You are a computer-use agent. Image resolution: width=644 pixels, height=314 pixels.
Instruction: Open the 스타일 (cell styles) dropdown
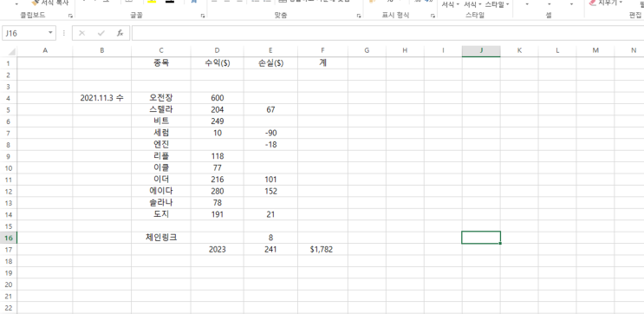point(497,4)
